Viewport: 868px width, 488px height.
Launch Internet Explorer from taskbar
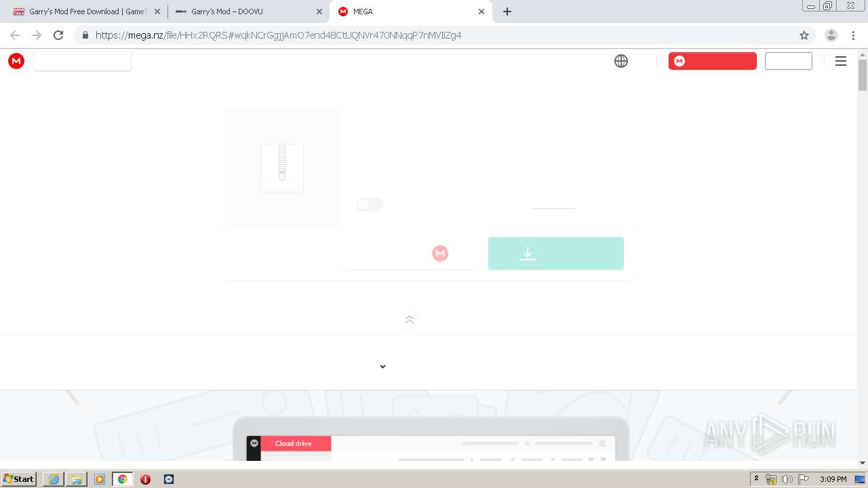[54, 479]
